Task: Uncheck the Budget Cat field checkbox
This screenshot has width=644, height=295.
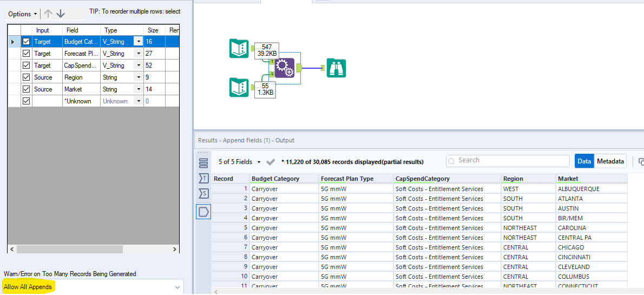Action: (26, 42)
